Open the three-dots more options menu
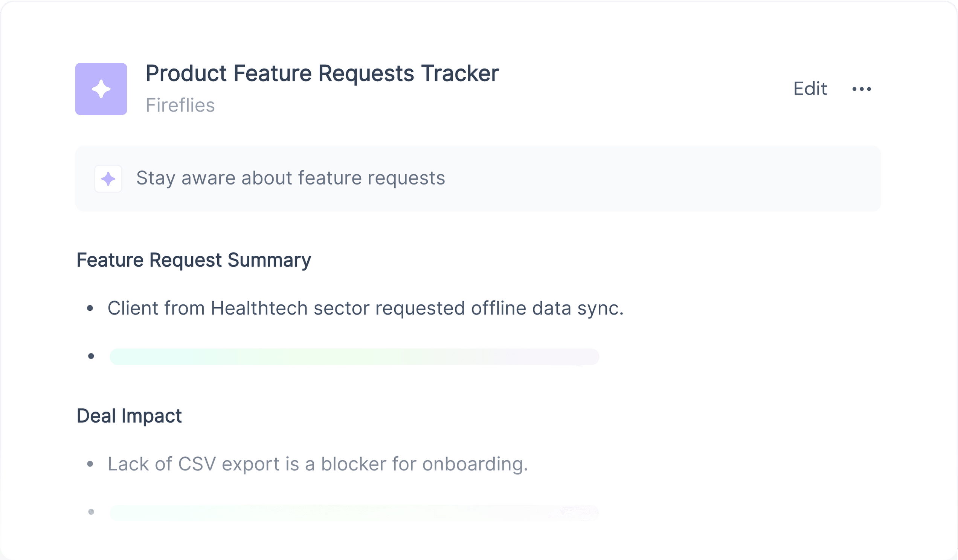This screenshot has width=958, height=560. coord(862,89)
